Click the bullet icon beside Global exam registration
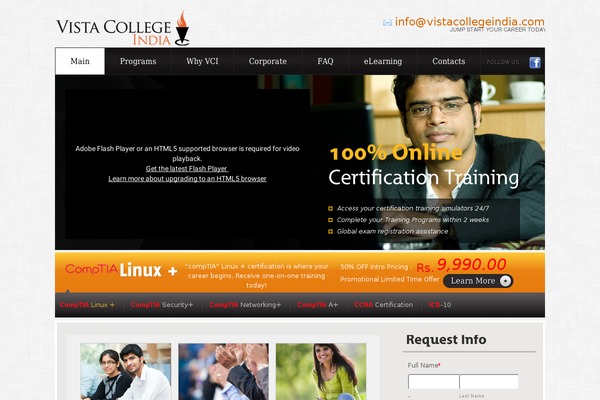600x400 pixels. pos(331,232)
